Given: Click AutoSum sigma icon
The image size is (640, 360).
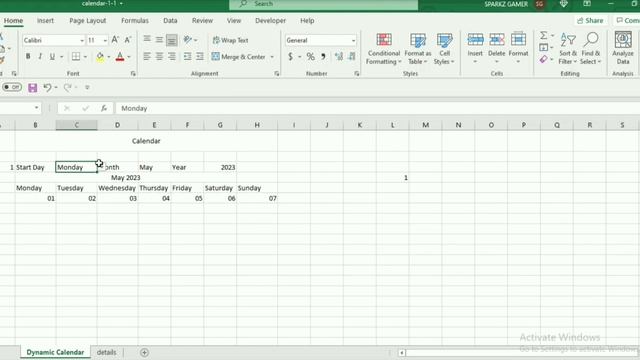Looking at the screenshot, I should click(544, 36).
